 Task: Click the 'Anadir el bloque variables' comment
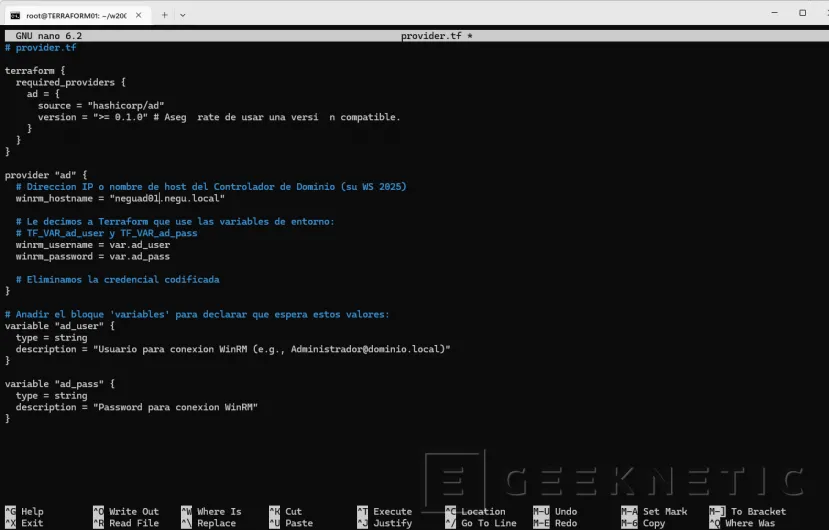click(197, 314)
